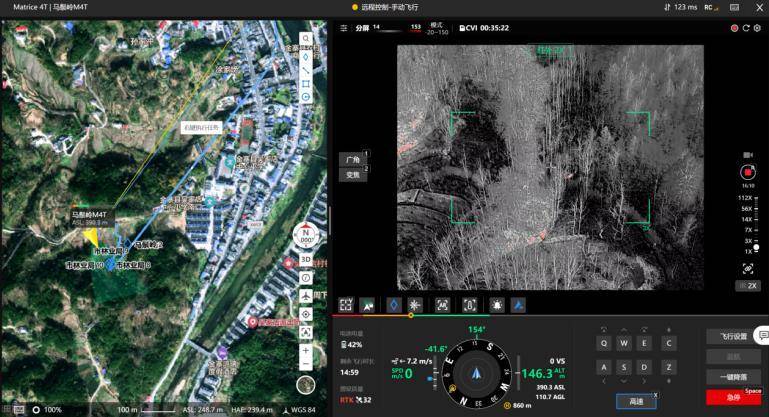Screen dimensions: 769x417
Task: Open the video mode camera icon
Action: [748, 155]
